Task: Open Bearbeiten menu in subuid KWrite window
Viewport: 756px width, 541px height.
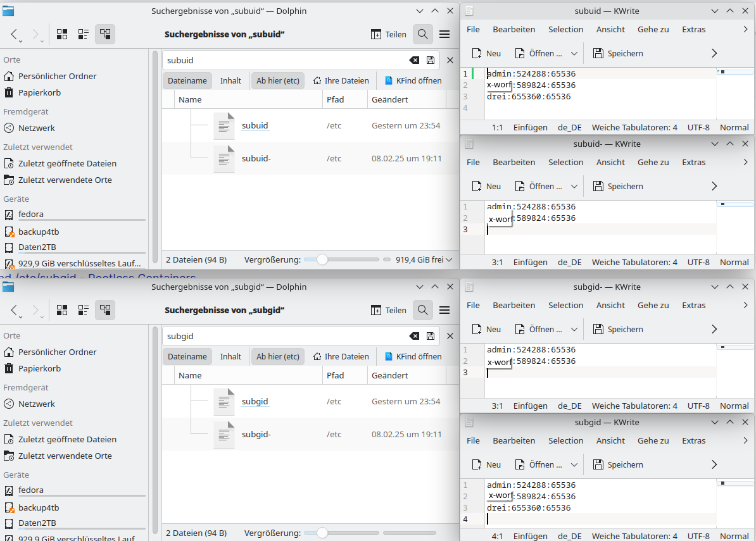Action: 514,29
